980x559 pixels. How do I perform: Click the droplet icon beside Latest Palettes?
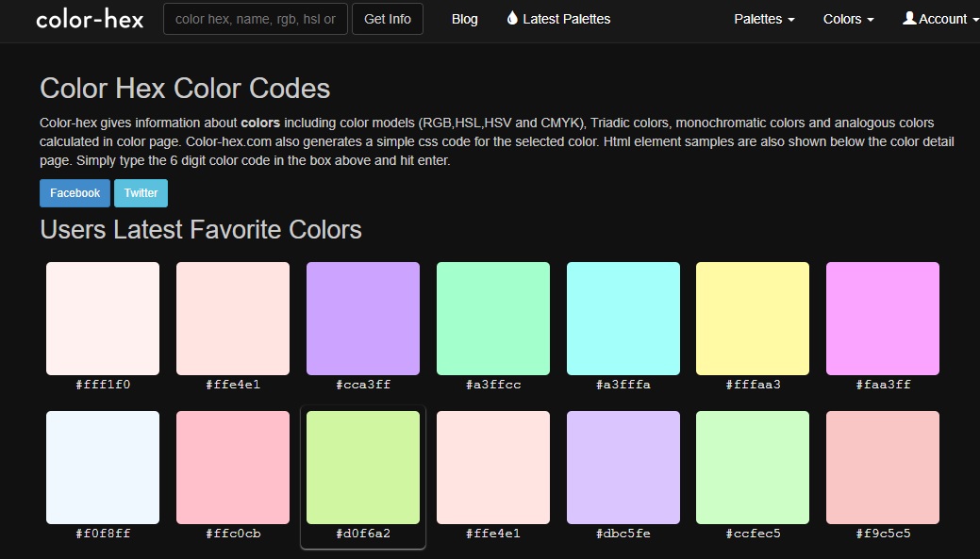pyautogui.click(x=512, y=18)
